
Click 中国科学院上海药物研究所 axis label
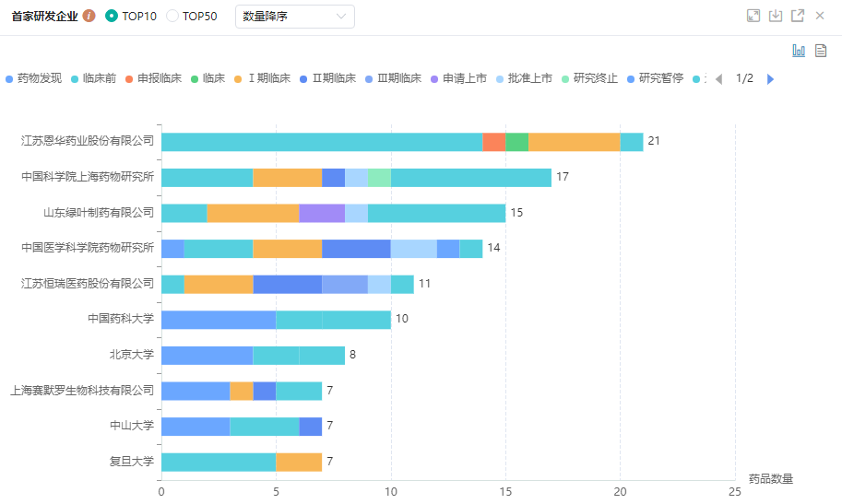[88, 177]
